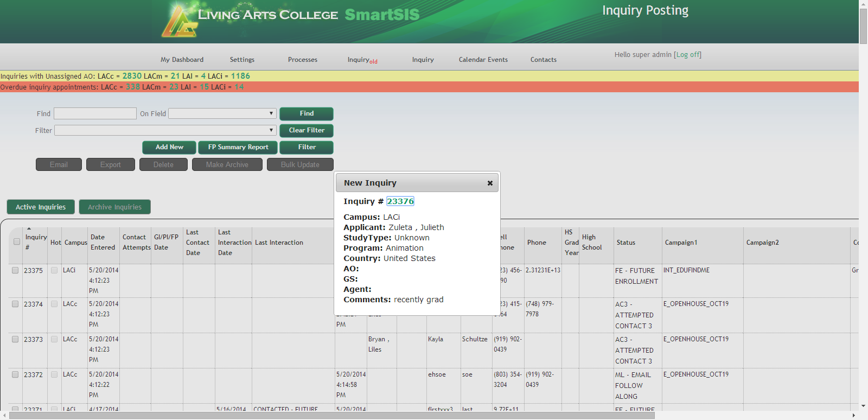The height and width of the screenshot is (420, 868).
Task: Click the sort arrow above Inquiry # column
Action: 29,228
